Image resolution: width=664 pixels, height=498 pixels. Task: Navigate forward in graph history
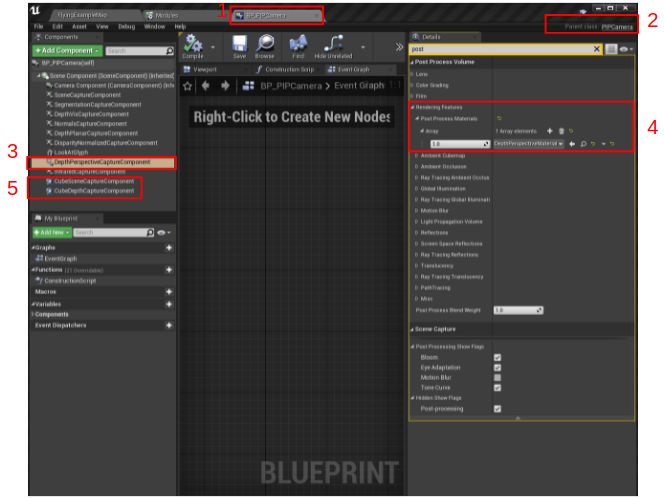[x=225, y=86]
